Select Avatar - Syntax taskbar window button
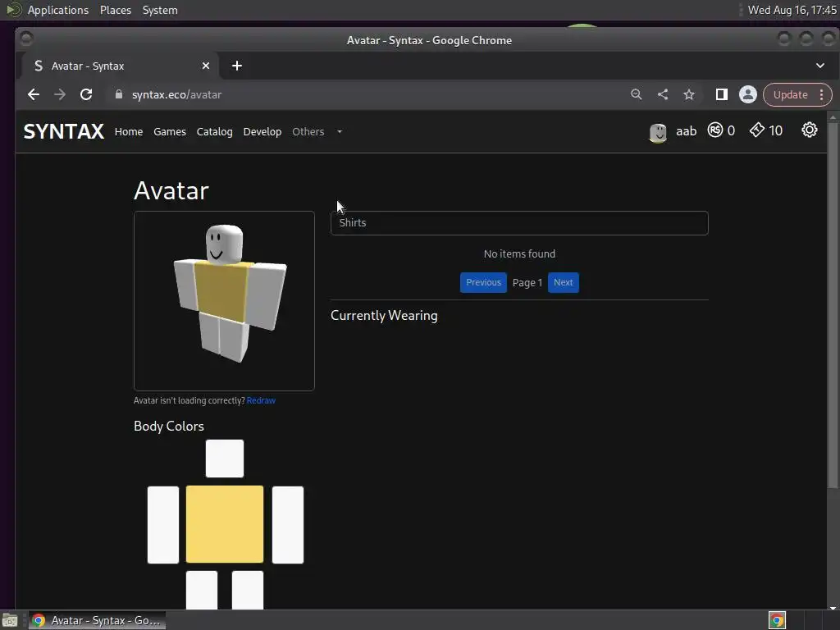Viewport: 840px width, 630px height. tap(97, 620)
